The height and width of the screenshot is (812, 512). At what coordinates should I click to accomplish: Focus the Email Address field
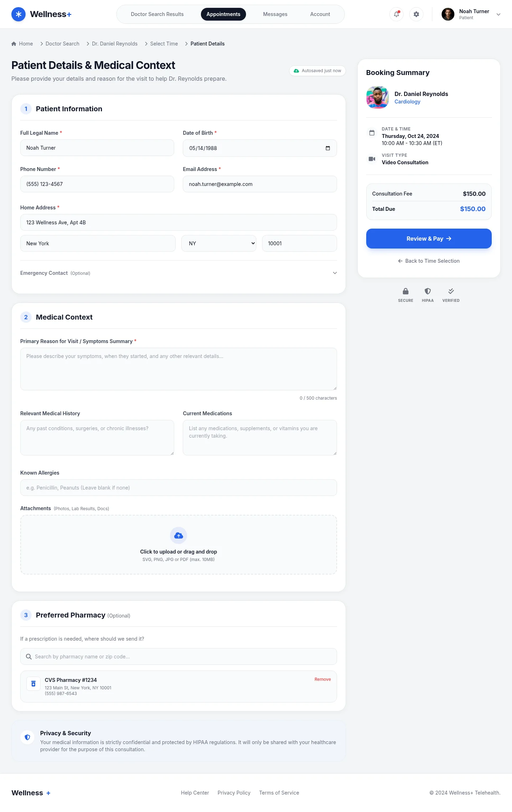pos(260,184)
